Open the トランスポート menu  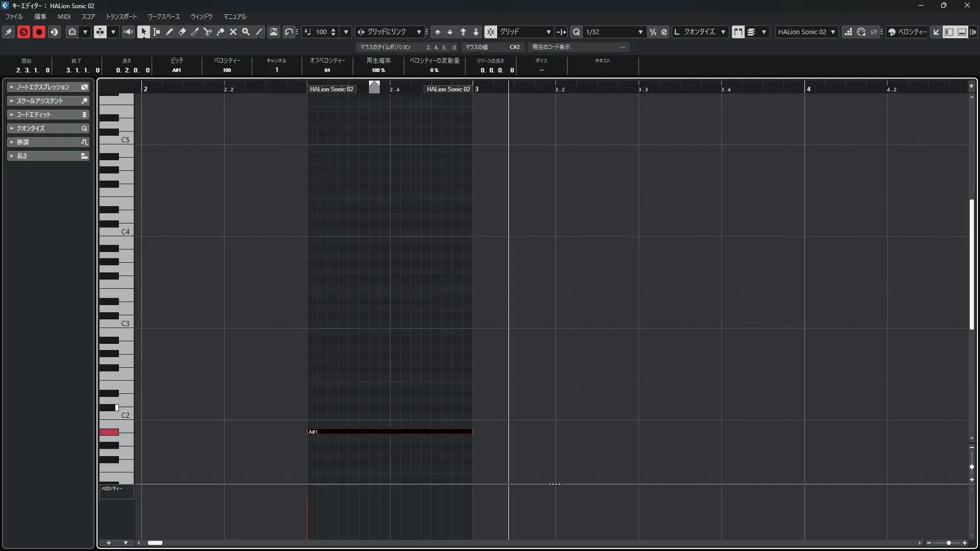click(121, 16)
